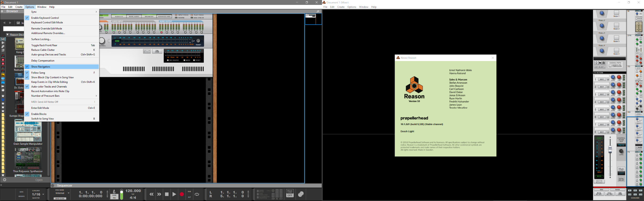
Task: Open the Audio I/O tab
Action: pos(119,16)
